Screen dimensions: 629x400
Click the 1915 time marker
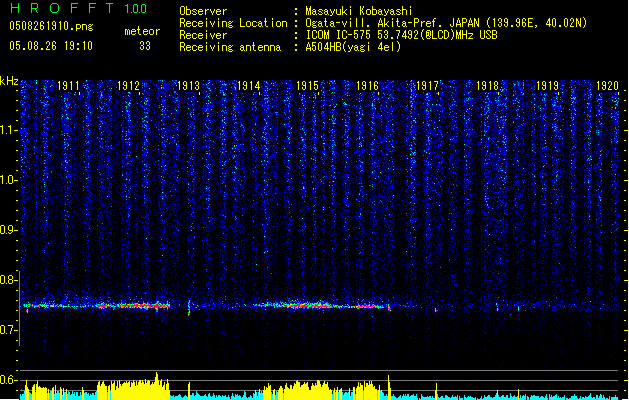click(308, 86)
